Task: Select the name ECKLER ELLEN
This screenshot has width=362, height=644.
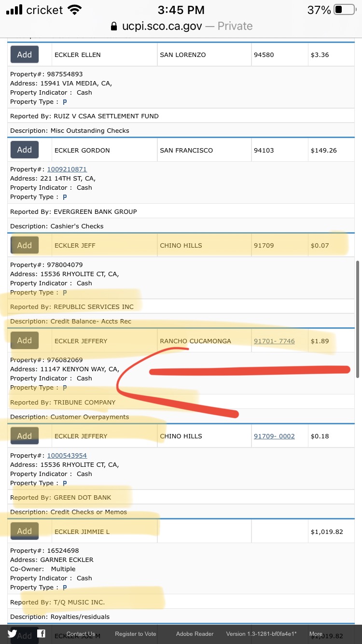Action: pos(78,55)
